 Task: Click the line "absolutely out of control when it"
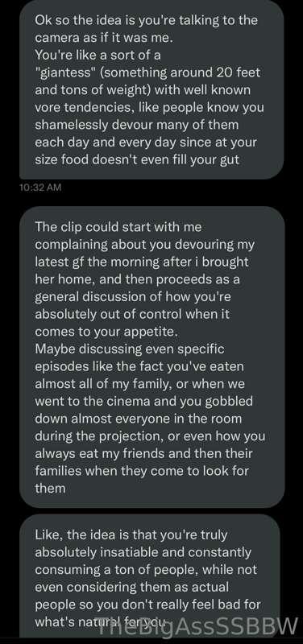(x=132, y=314)
